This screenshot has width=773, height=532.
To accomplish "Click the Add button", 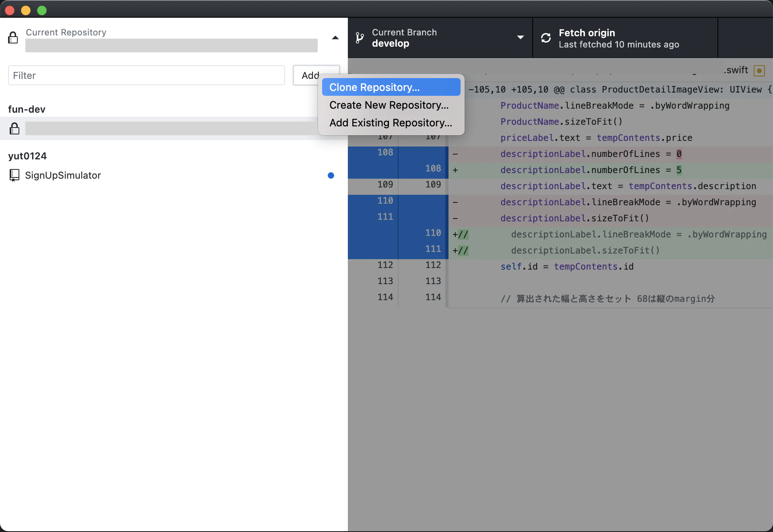I will coord(310,75).
